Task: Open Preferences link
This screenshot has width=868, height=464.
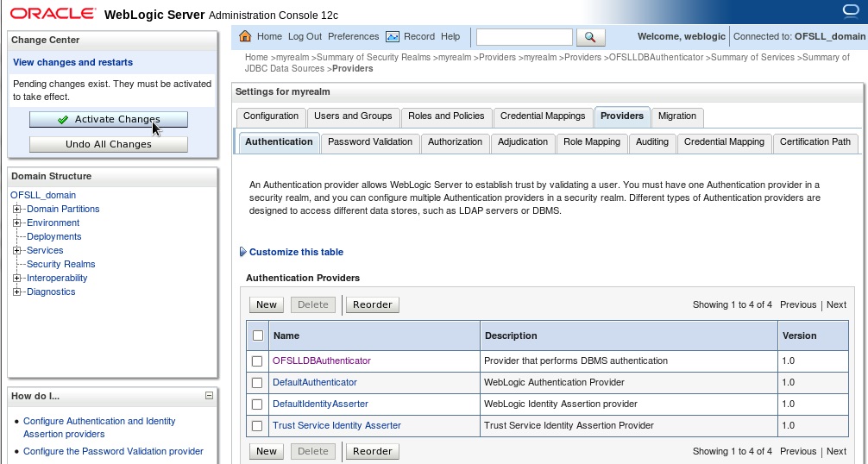Action: click(x=353, y=36)
